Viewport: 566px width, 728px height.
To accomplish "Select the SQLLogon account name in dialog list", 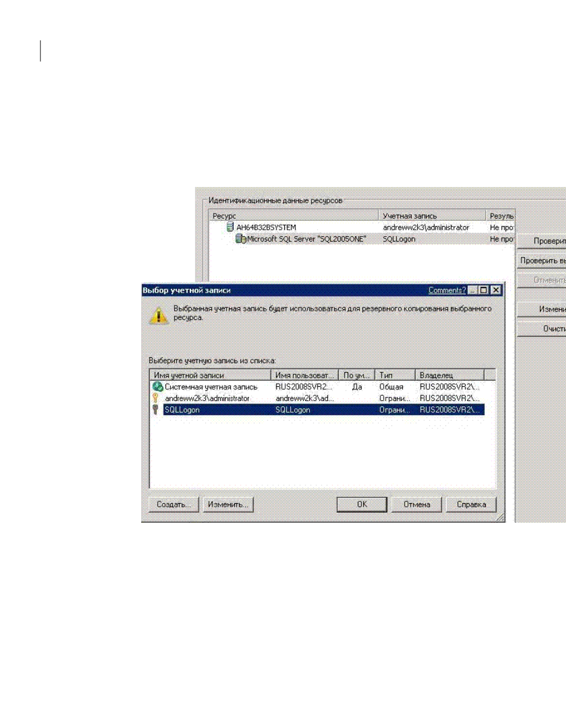I will pyautogui.click(x=182, y=409).
